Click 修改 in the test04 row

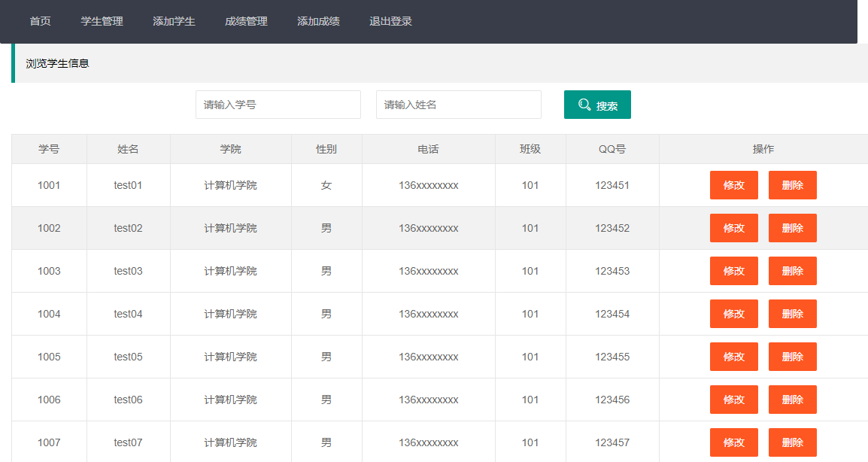(733, 314)
